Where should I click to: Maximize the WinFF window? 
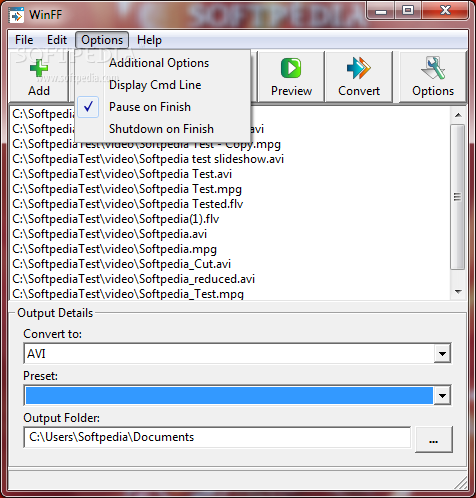pos(408,11)
